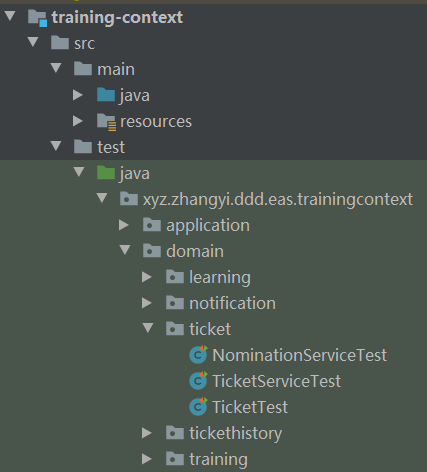
Task: Click the training-context module folder icon
Action: pos(37,18)
